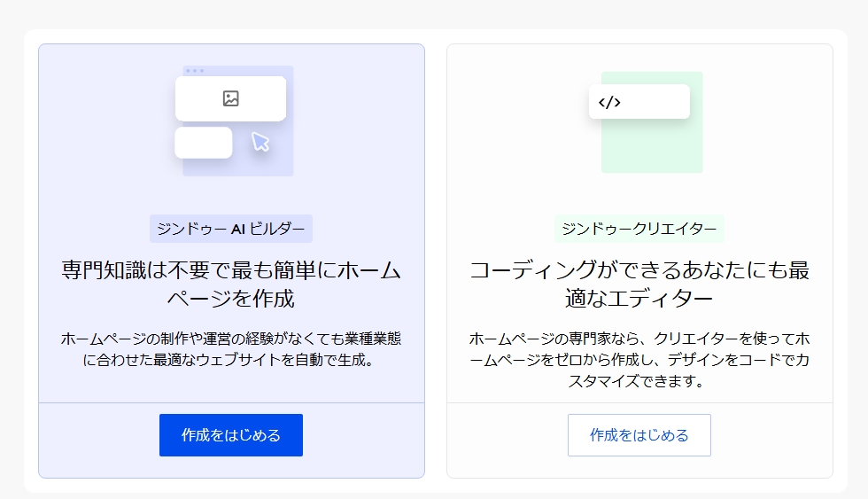Image resolution: width=868 pixels, height=499 pixels.
Task: Click the code brackets </> icon
Action: coord(609,102)
